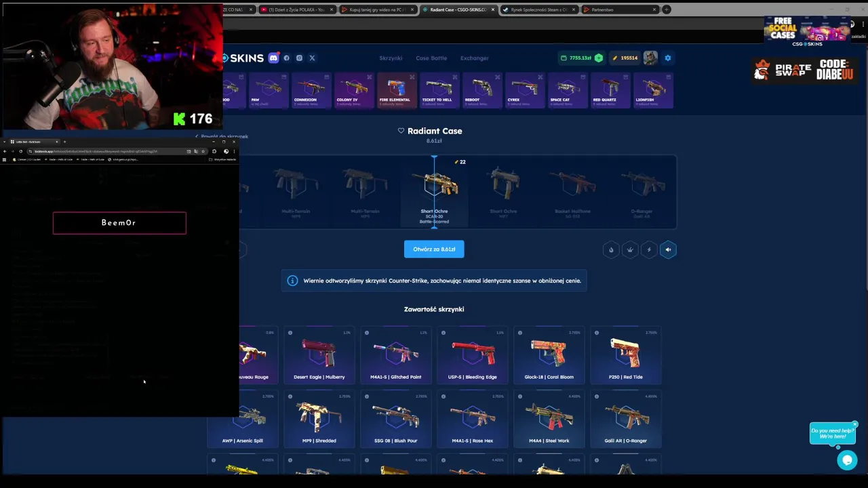Open the LIONFISH case thumbnail
This screenshot has height=488, width=868.
coord(652,90)
